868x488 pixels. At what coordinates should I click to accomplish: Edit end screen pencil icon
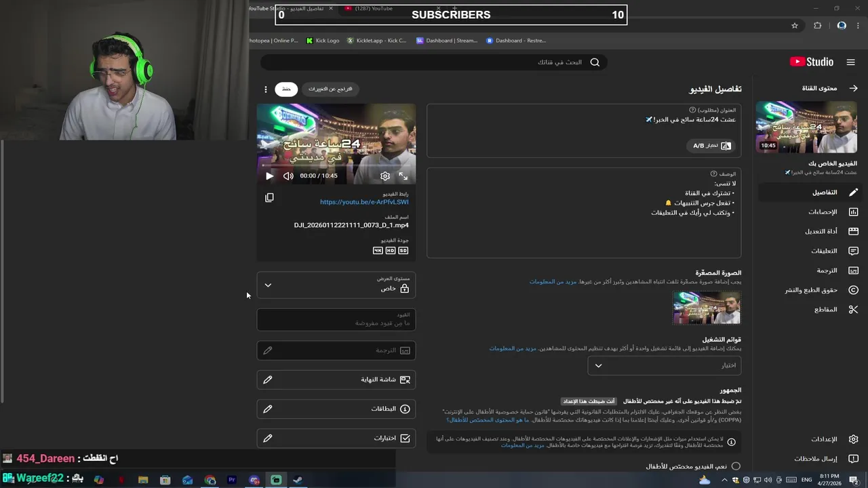(268, 380)
